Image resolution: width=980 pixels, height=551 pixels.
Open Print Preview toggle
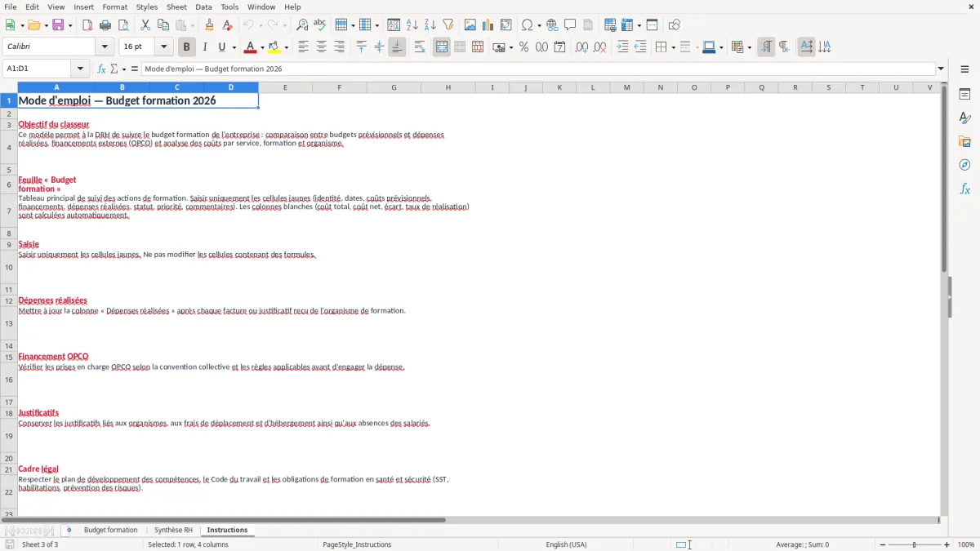point(123,25)
